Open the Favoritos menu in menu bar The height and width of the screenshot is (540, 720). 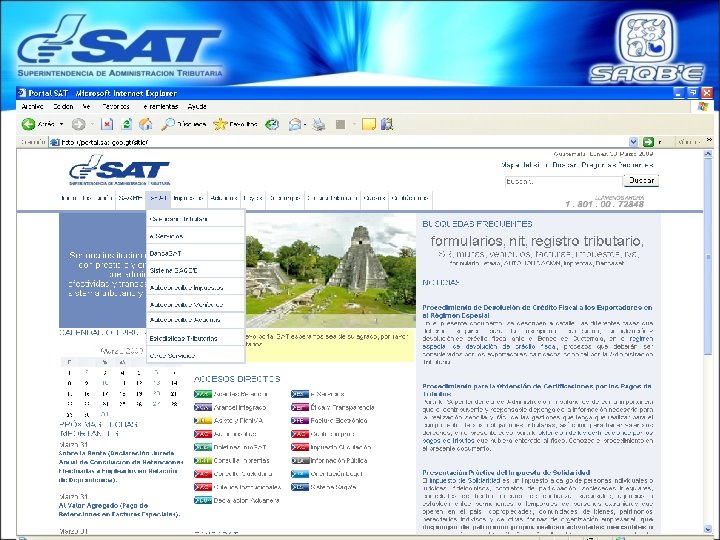click(116, 107)
